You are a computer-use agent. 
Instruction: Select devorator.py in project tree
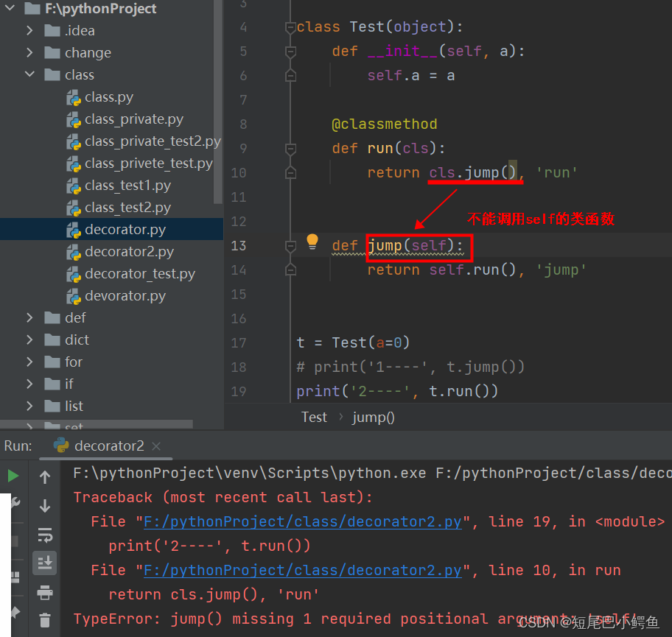click(x=125, y=297)
